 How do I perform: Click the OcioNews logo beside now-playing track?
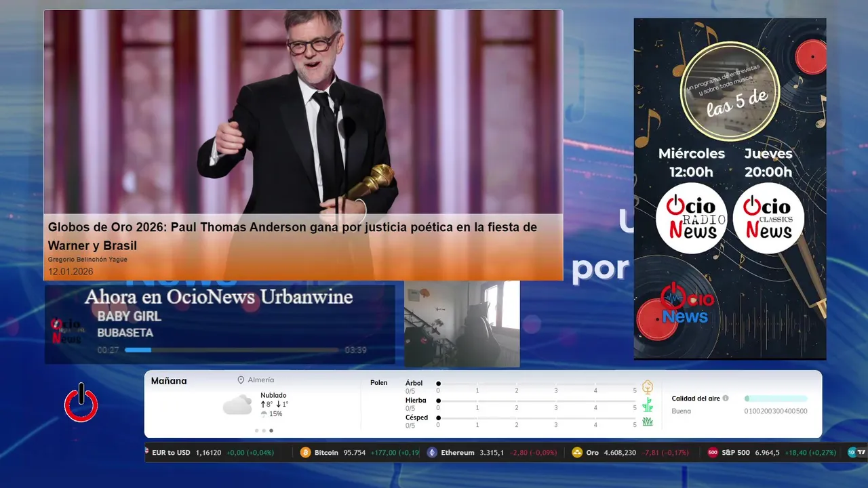point(66,331)
